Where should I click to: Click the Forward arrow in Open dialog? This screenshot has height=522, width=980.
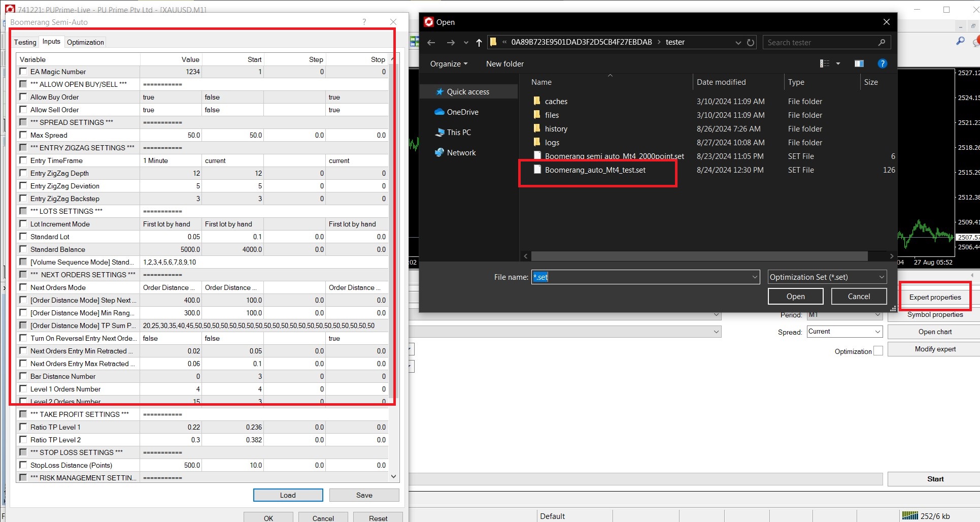click(x=450, y=43)
